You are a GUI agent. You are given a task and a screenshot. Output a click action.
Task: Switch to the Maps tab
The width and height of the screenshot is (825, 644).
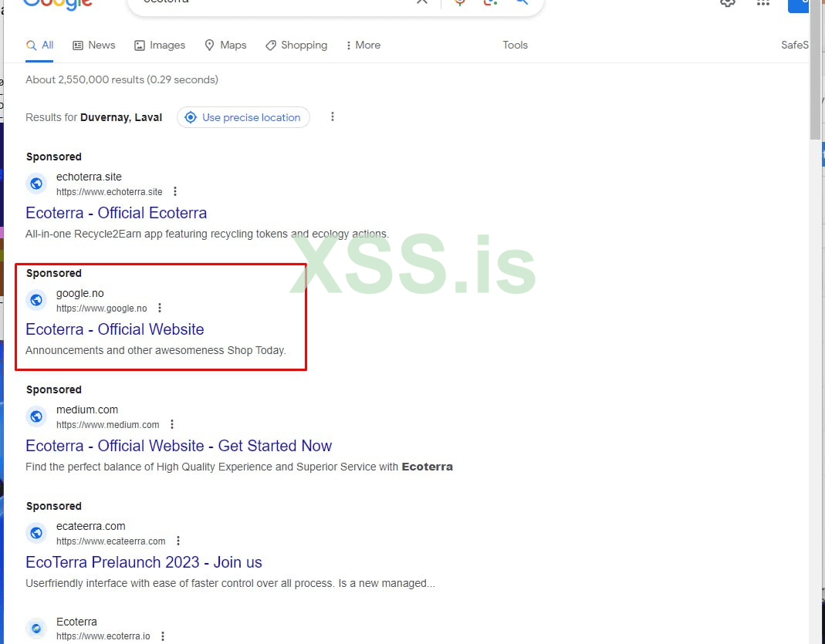click(x=225, y=46)
